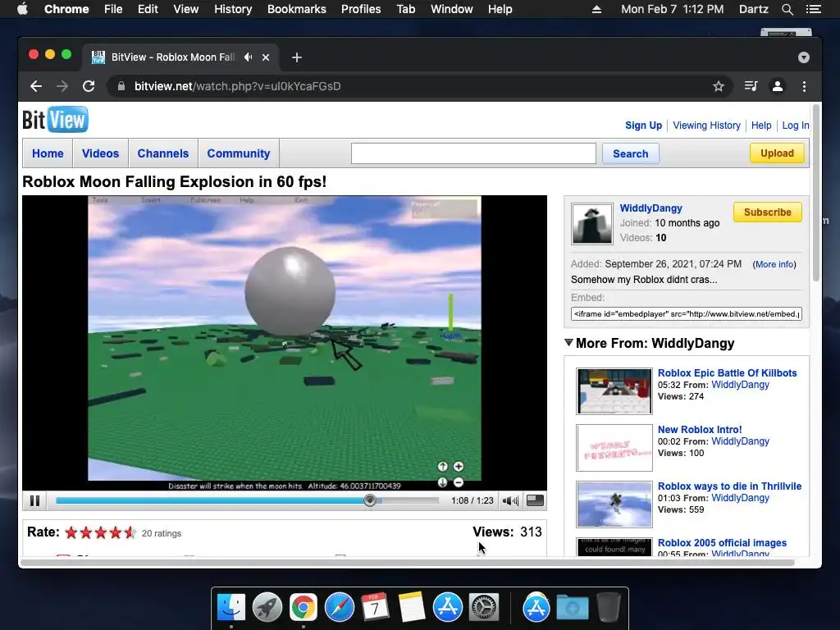Click the BitView search input field
The image size is (840, 630).
473,153
